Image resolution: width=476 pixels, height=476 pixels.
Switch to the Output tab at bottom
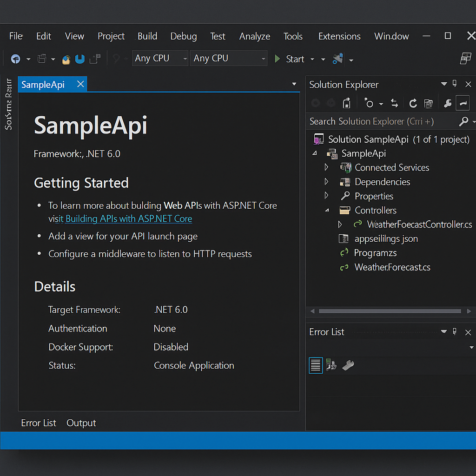pyautogui.click(x=81, y=423)
